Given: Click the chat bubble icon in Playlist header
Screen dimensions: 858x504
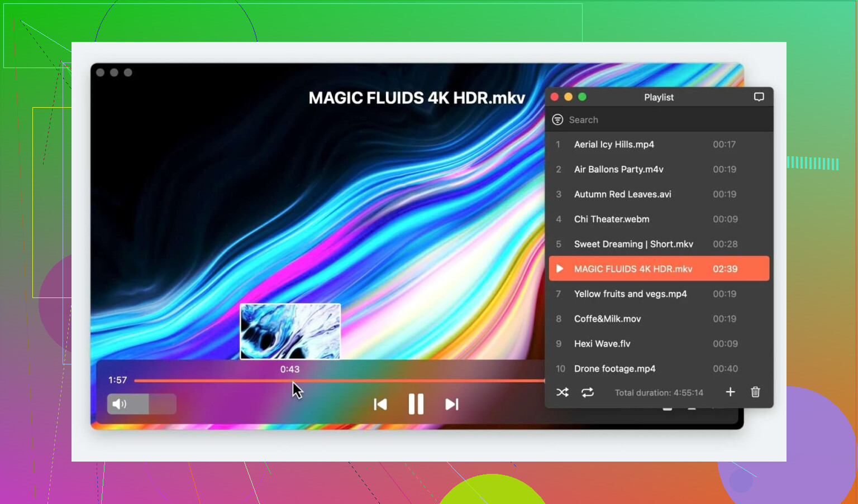Looking at the screenshot, I should tap(759, 97).
